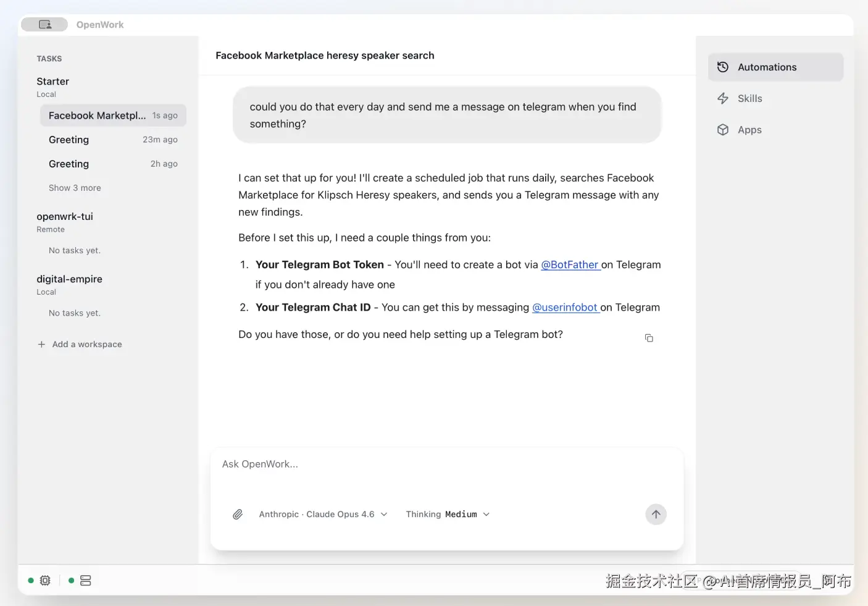
Task: Open the Greeting task from 2h ago
Action: click(x=113, y=164)
